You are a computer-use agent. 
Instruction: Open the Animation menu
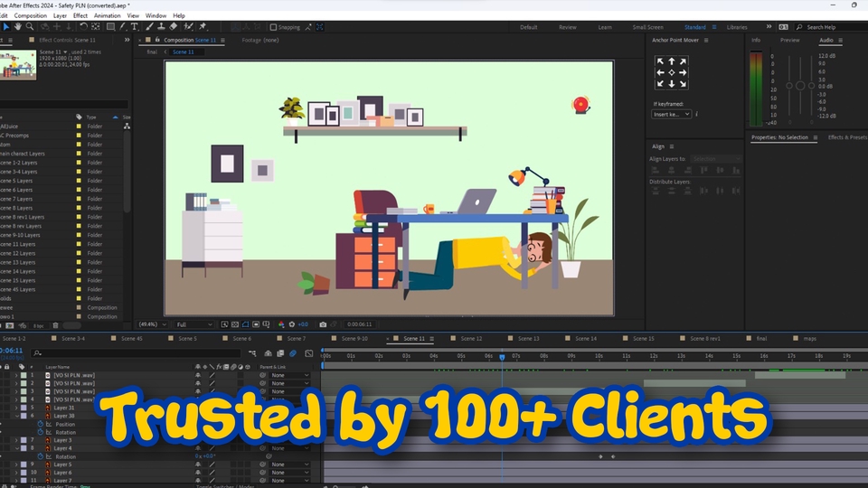(107, 15)
